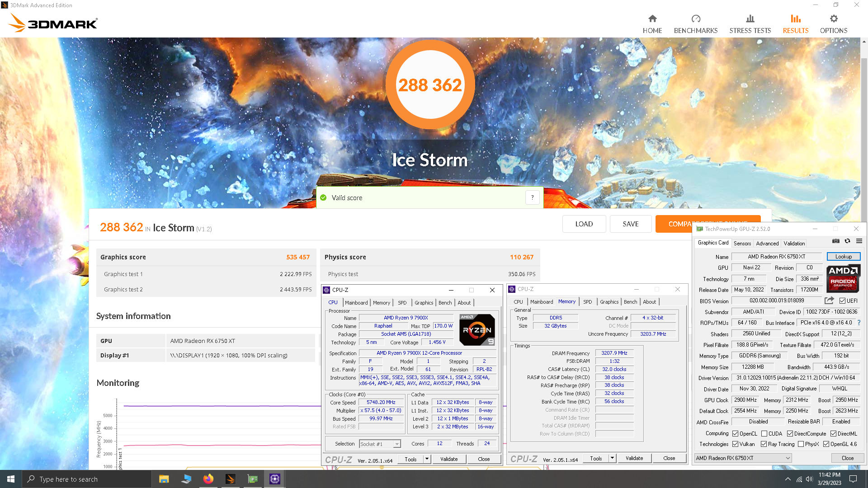Image resolution: width=868 pixels, height=488 pixels.
Task: Click the Lookup button in GPU-Z
Action: [844, 256]
